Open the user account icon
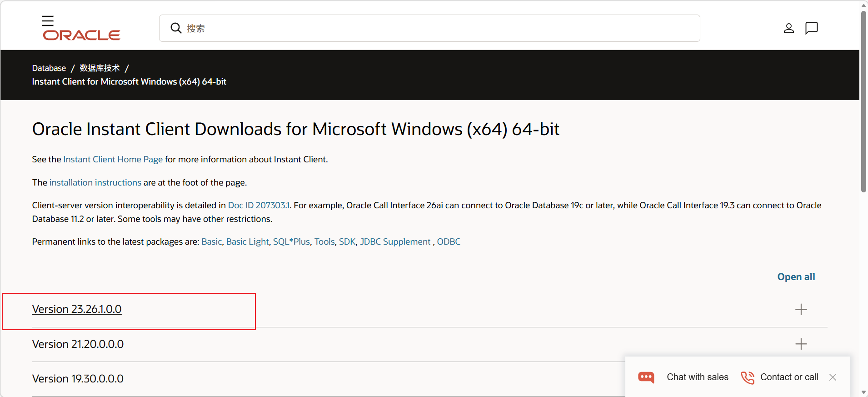The image size is (868, 397). 789,28
